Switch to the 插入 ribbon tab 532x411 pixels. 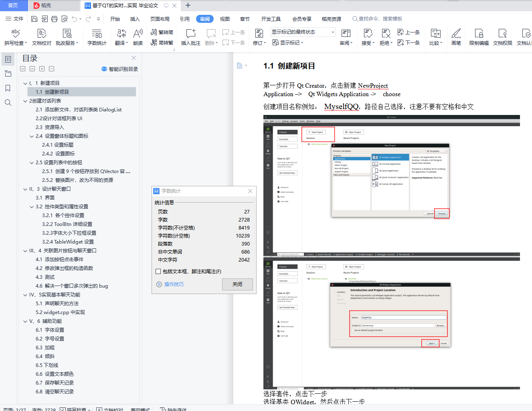tap(135, 19)
